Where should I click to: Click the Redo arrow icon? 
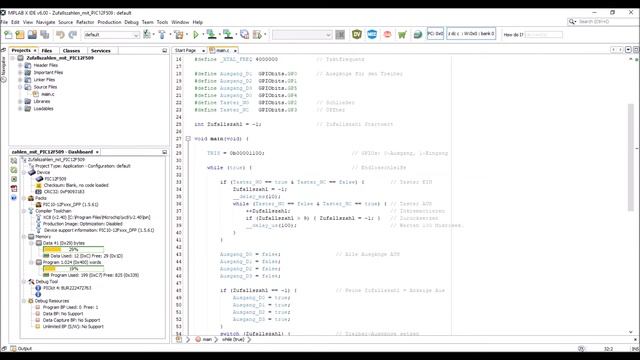[73, 35]
